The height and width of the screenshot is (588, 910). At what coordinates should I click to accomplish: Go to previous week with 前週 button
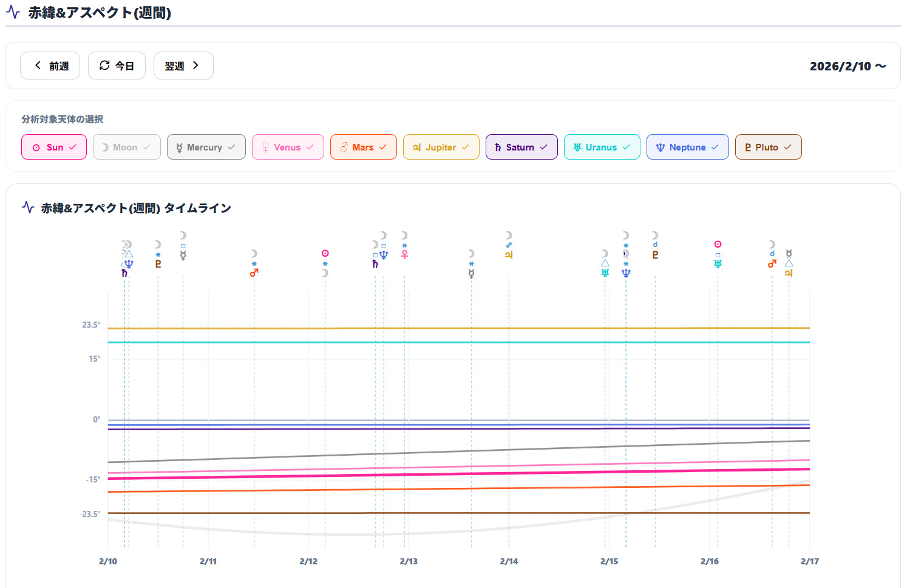(50, 66)
